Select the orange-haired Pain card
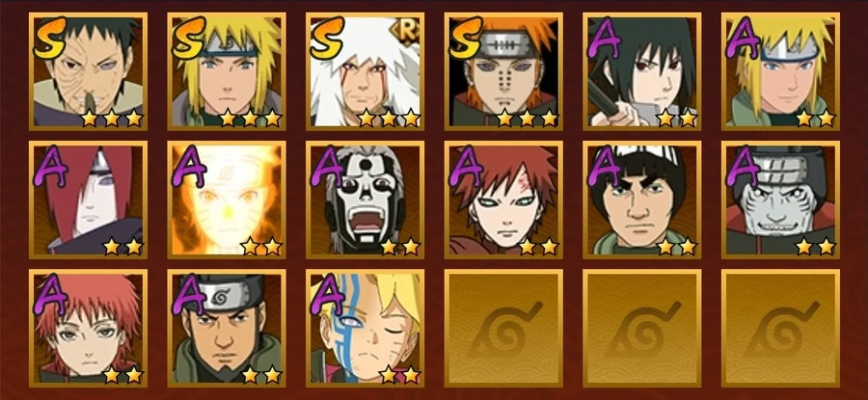Screen dimensions: 868x400 (x=503, y=71)
